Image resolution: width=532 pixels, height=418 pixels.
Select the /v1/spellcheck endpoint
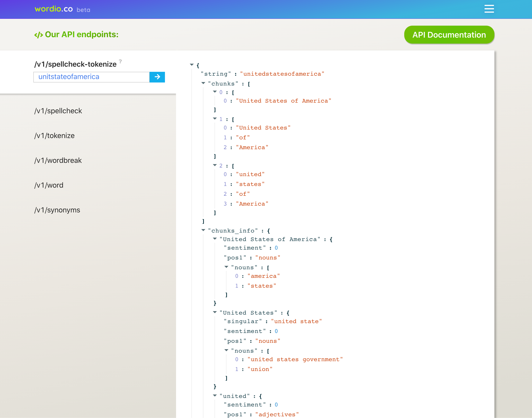(58, 111)
